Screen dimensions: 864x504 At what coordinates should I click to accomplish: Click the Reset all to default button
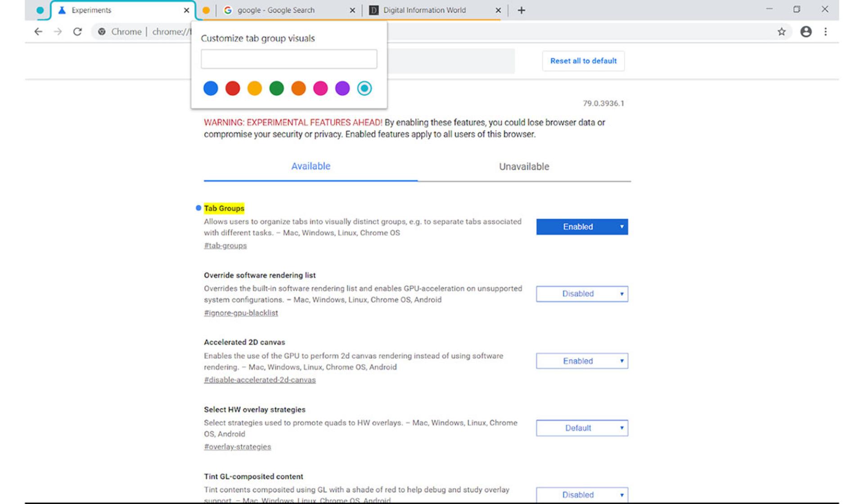click(583, 61)
